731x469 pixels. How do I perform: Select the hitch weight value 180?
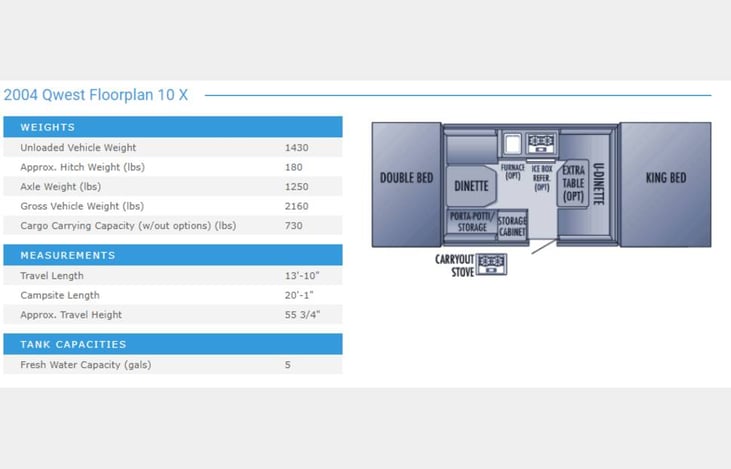pyautogui.click(x=294, y=167)
